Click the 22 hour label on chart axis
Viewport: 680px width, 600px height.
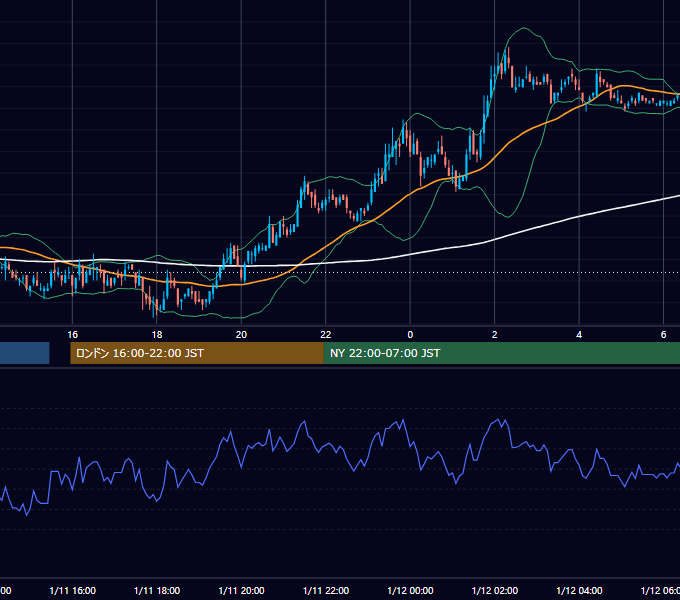tap(326, 335)
